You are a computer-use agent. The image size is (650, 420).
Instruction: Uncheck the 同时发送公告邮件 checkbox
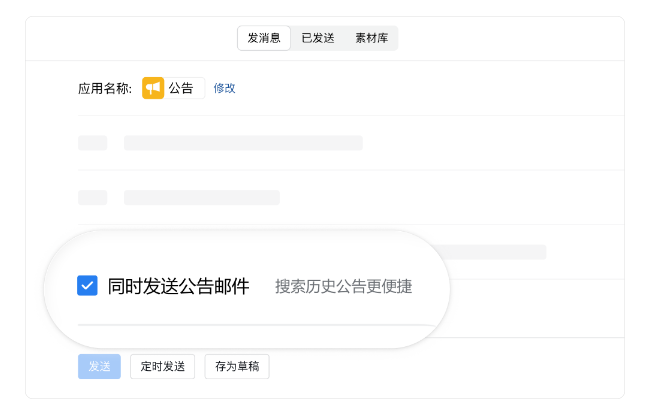[x=87, y=286]
